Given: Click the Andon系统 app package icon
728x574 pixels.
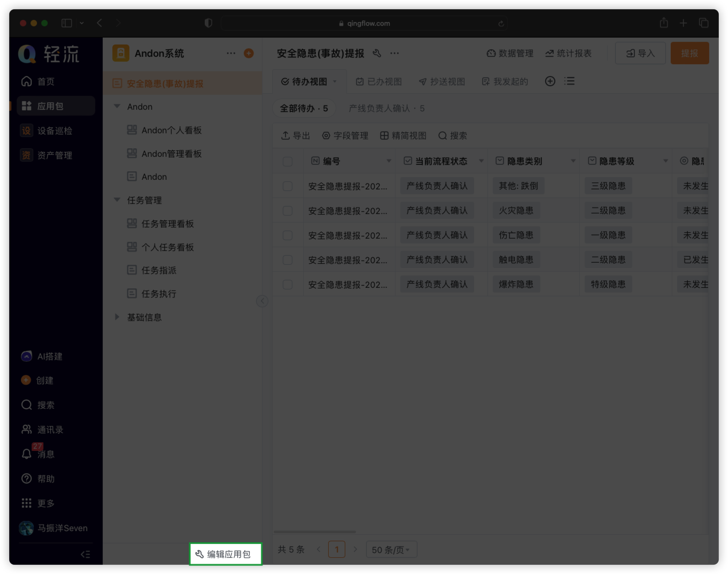Looking at the screenshot, I should [x=121, y=53].
